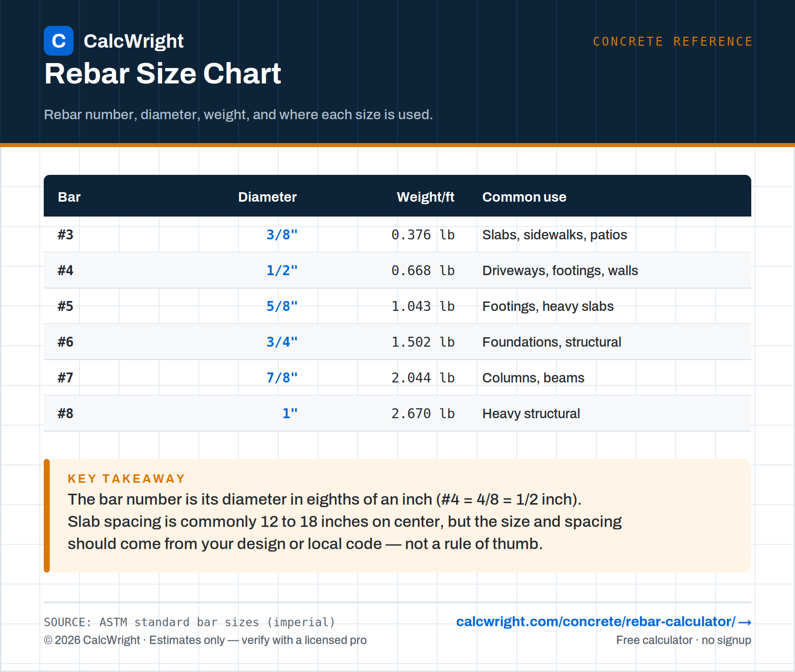
Task: Click the © 2026 CalcWright disclaimer
Action: [205, 640]
